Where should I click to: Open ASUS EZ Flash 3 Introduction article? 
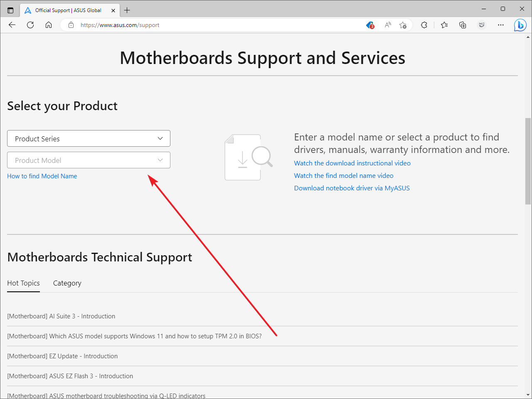(x=70, y=376)
